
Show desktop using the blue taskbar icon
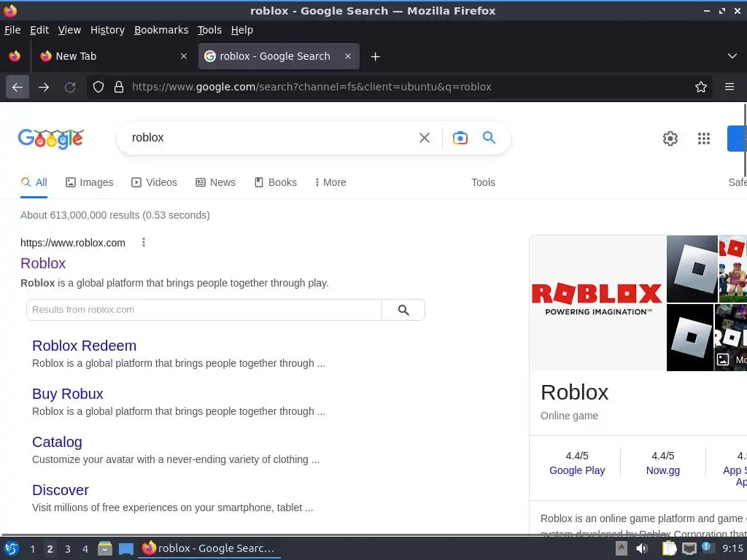click(125, 549)
